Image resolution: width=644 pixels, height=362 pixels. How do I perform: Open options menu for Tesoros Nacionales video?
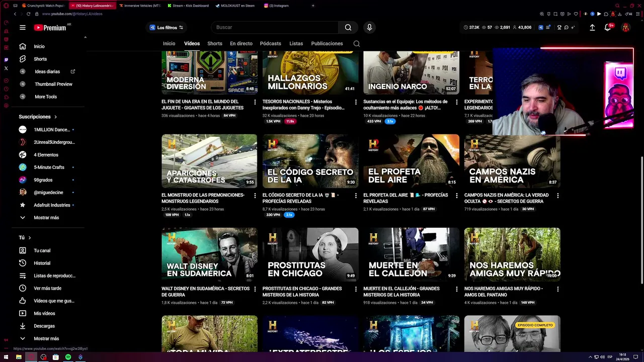click(356, 102)
